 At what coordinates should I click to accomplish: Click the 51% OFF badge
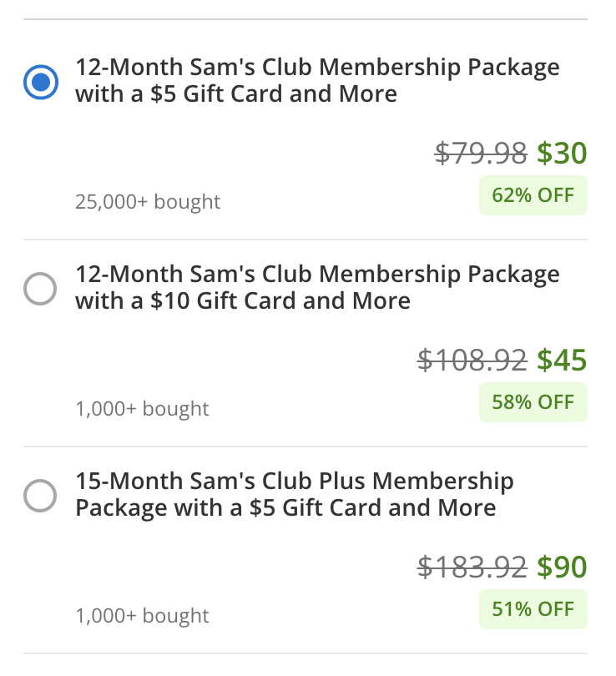(533, 609)
